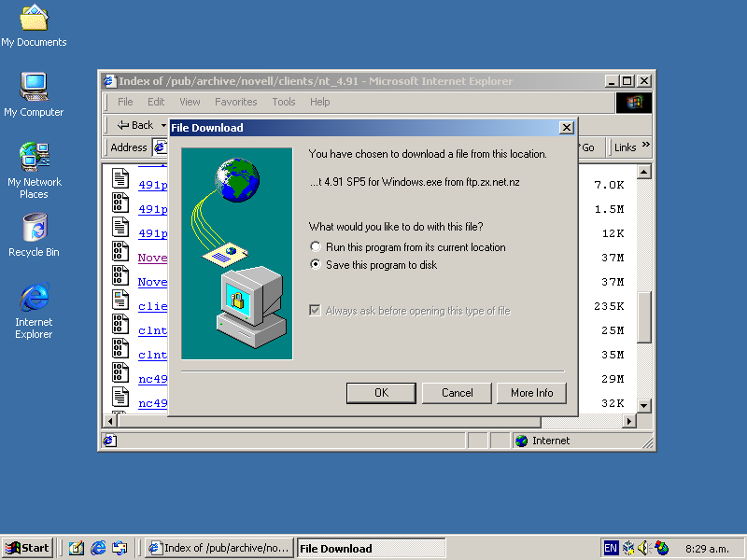Click the tray icon left of speaker
747x560 pixels.
[x=628, y=548]
